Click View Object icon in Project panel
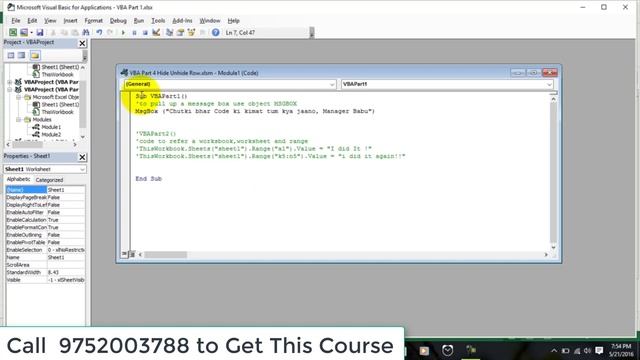 coord(22,55)
